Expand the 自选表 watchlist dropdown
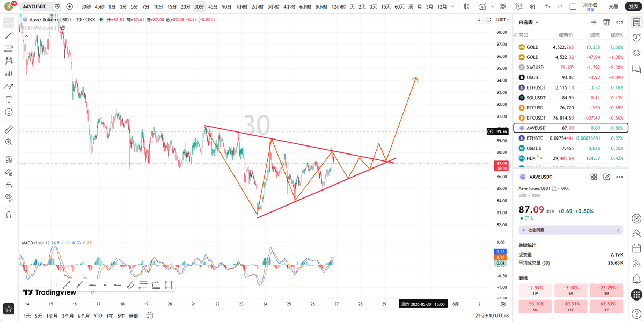This screenshot has width=644, height=322. click(529, 22)
